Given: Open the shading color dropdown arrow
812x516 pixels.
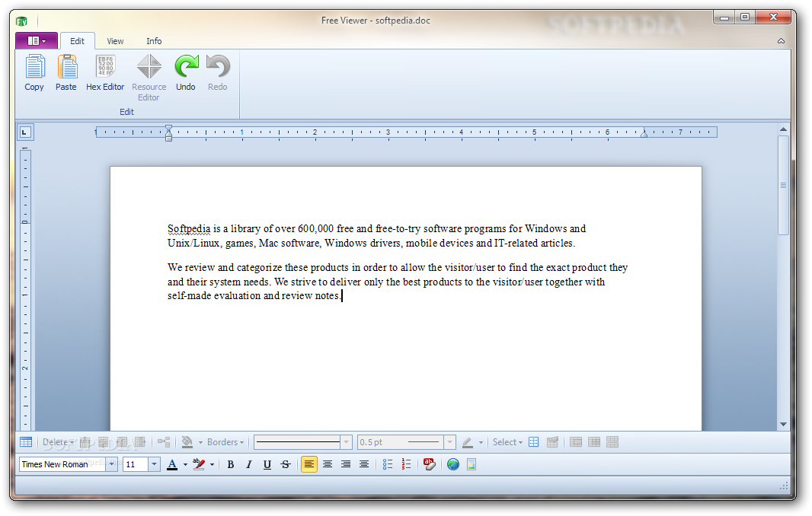Looking at the screenshot, I should 200,442.
